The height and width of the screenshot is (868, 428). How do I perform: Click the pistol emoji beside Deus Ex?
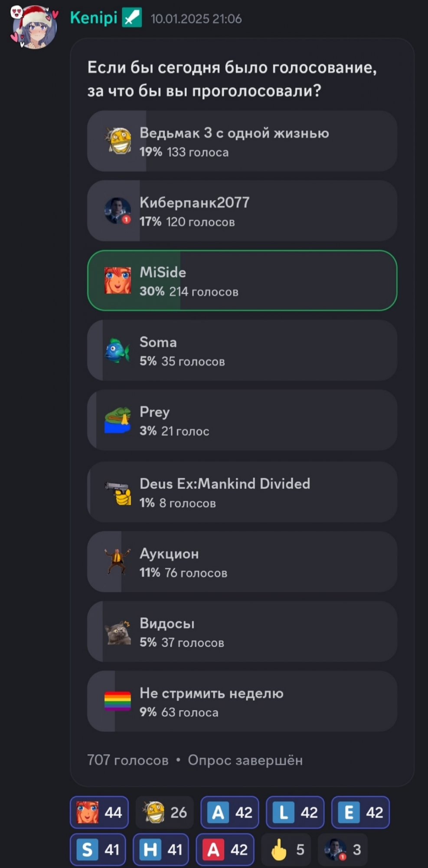(118, 493)
